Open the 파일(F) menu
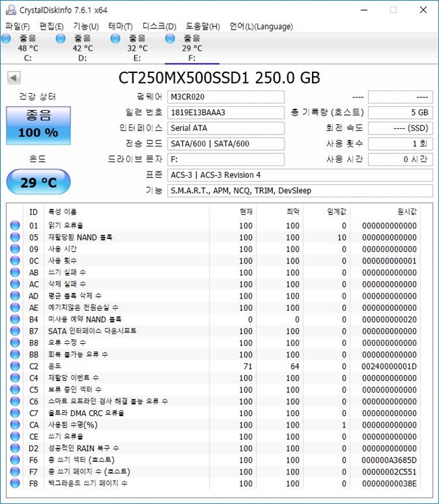This screenshot has width=439, height=504. click(18, 26)
